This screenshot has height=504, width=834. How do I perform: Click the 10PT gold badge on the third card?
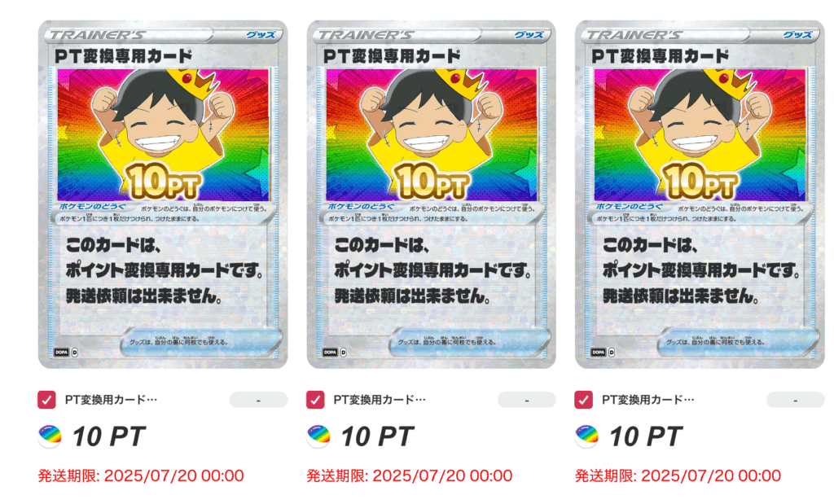pos(700,182)
